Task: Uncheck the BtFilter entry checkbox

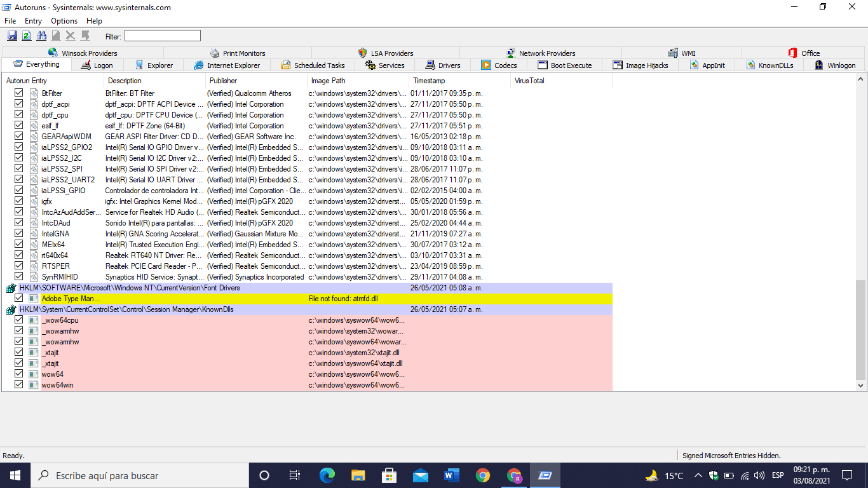Action: click(18, 93)
